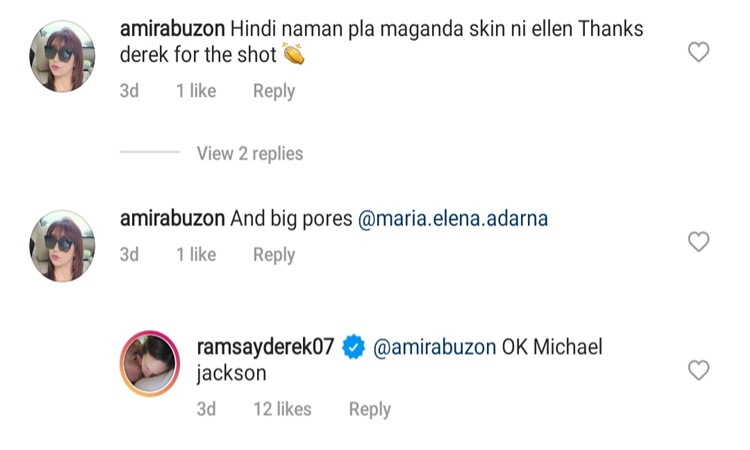Tap heart on the 'And big pores' comment

699,242
